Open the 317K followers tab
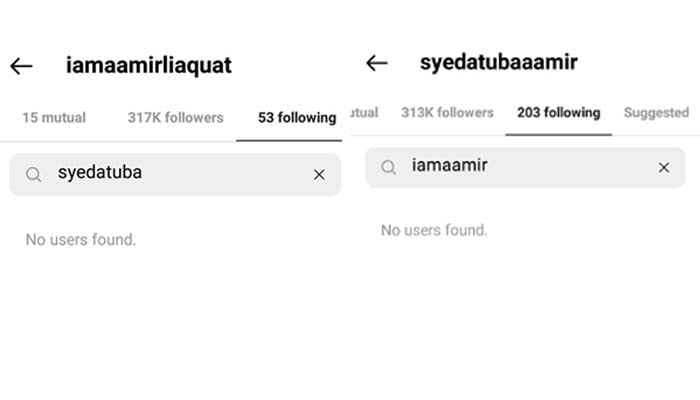Image resolution: width=700 pixels, height=400 pixels. [175, 118]
